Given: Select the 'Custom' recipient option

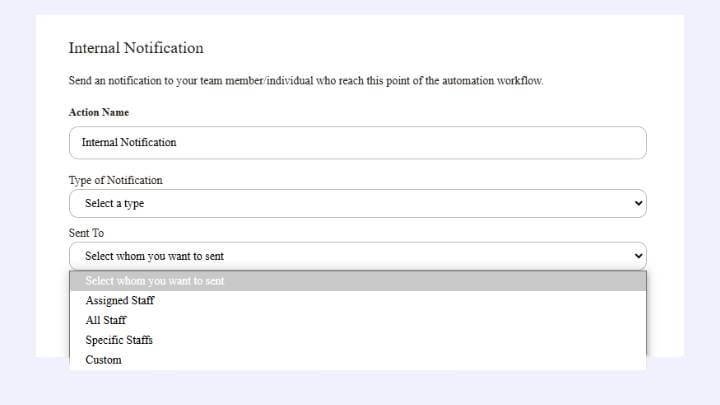Looking at the screenshot, I should [x=104, y=360].
